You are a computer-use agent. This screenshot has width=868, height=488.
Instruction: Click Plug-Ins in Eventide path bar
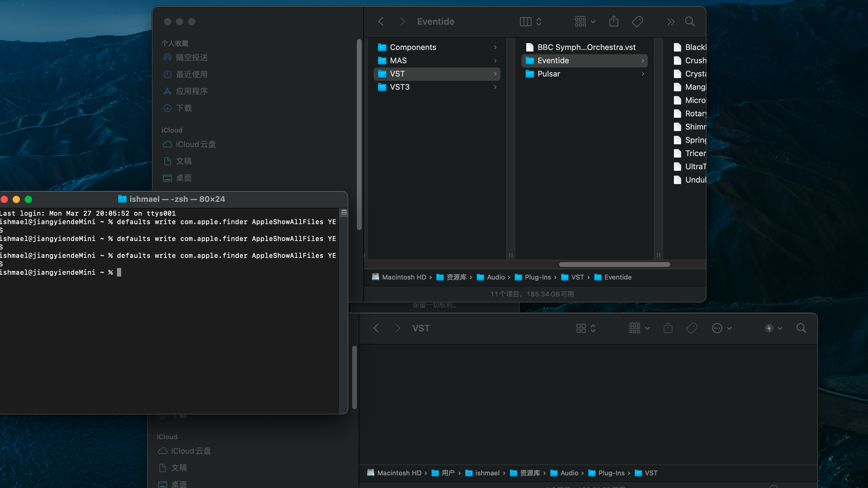(537, 277)
